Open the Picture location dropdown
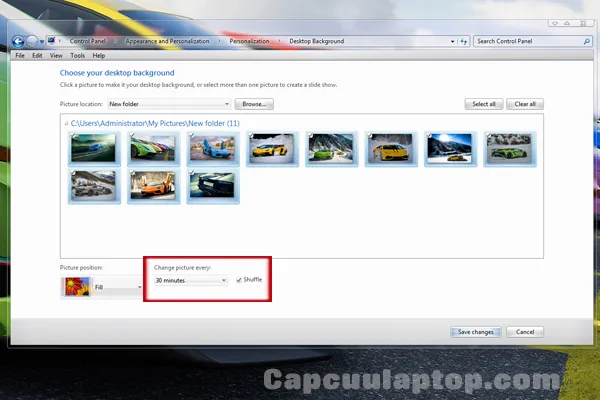The image size is (600, 400). pyautogui.click(x=169, y=104)
